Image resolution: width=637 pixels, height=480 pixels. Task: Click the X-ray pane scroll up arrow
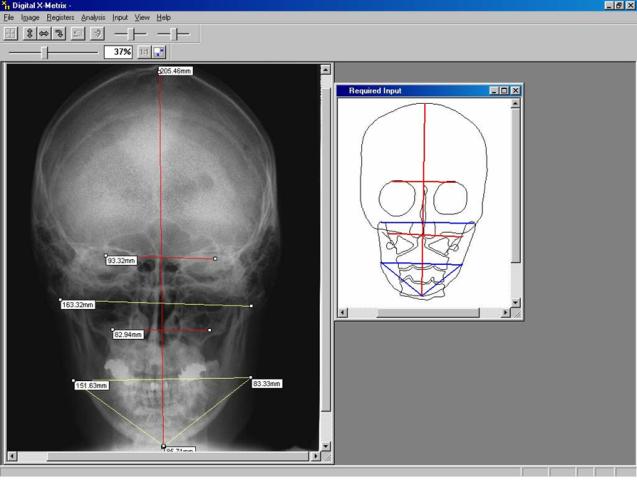pyautogui.click(x=325, y=69)
